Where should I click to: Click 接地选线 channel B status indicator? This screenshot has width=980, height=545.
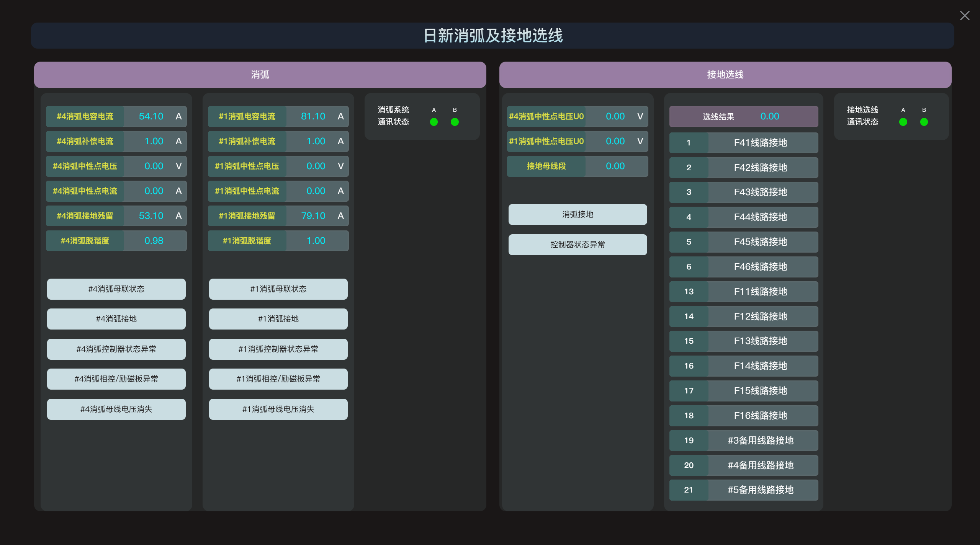(x=924, y=122)
